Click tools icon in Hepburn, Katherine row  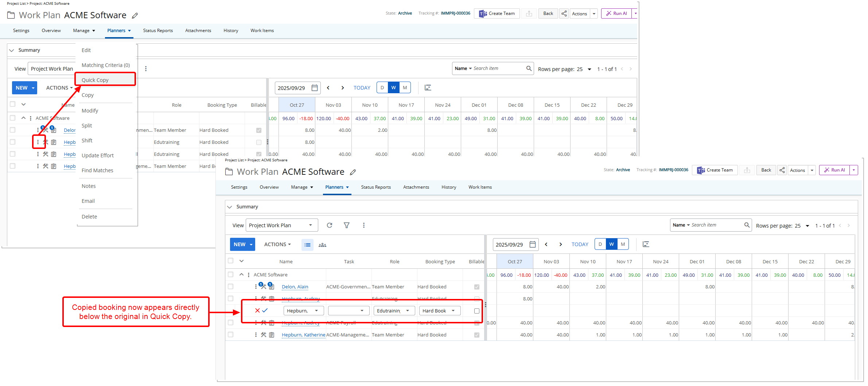tap(264, 335)
